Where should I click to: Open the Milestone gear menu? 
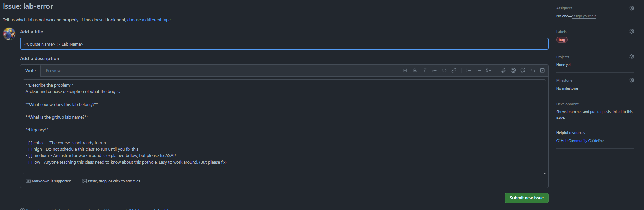pos(632,80)
